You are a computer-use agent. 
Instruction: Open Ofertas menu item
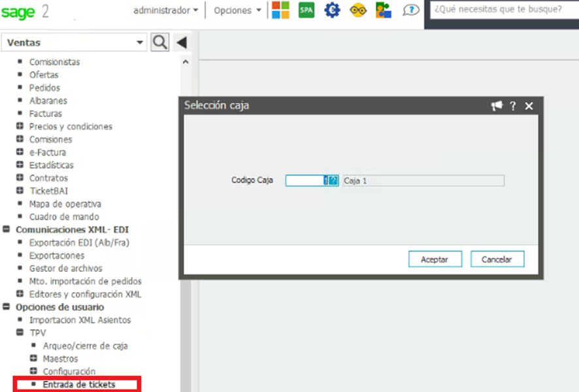tap(44, 75)
